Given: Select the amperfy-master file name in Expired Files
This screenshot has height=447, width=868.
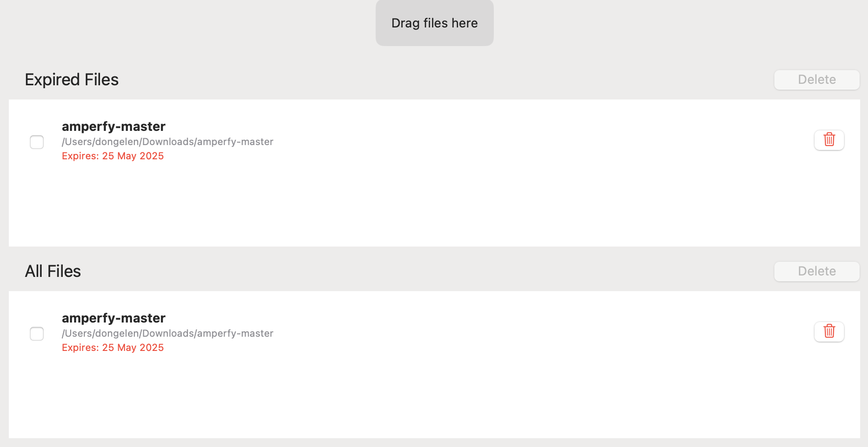Looking at the screenshot, I should (x=113, y=126).
